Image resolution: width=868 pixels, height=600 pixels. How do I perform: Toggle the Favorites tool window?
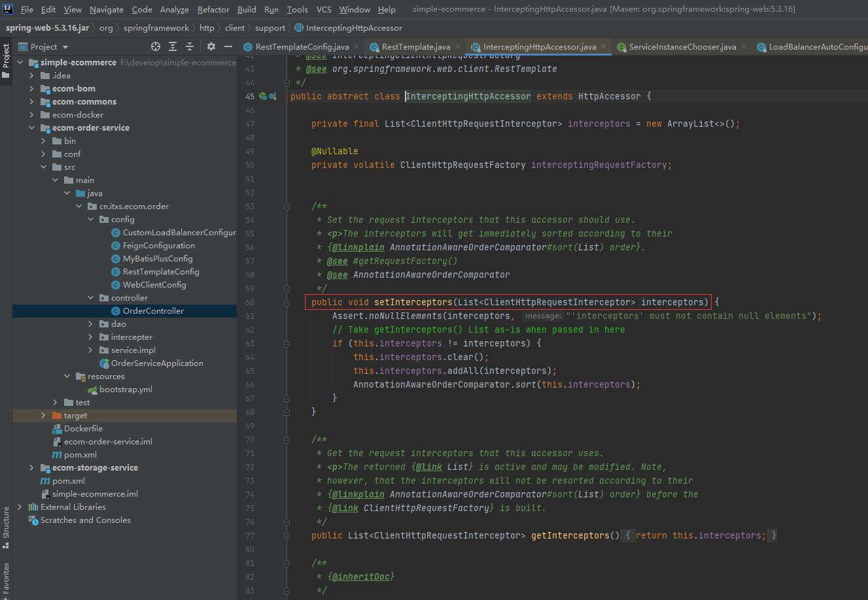click(x=6, y=578)
